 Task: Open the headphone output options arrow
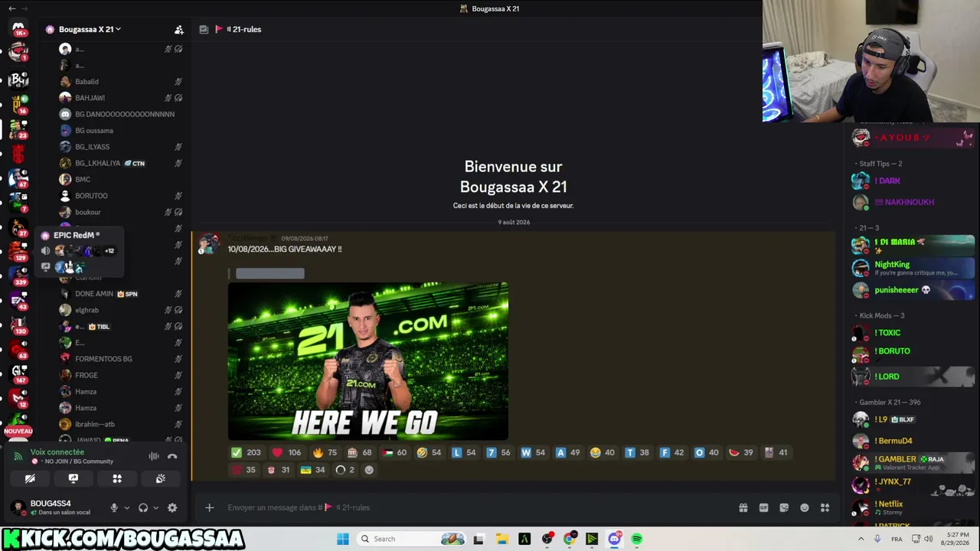[156, 507]
